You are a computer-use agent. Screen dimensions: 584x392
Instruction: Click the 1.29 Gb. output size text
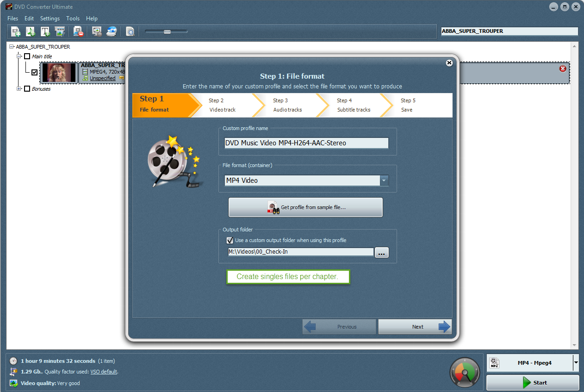pos(31,372)
